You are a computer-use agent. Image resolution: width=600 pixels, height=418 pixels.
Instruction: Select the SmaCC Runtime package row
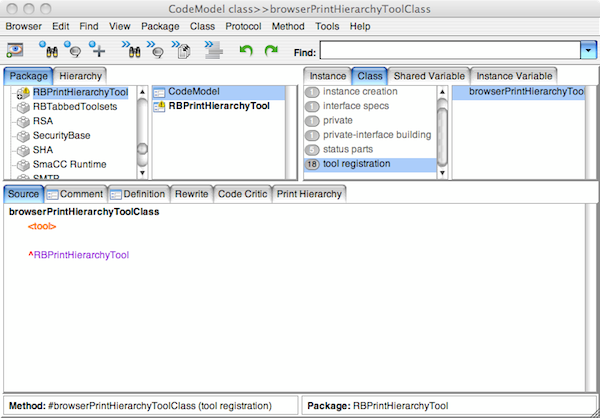click(x=70, y=165)
